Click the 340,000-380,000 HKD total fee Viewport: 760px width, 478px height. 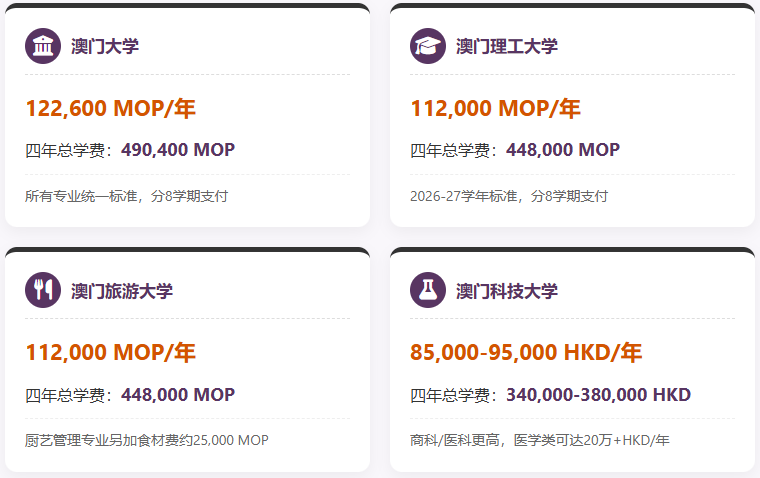598,394
